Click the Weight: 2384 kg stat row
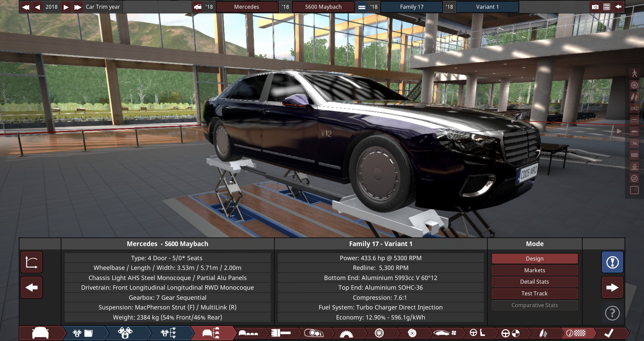 (167, 317)
